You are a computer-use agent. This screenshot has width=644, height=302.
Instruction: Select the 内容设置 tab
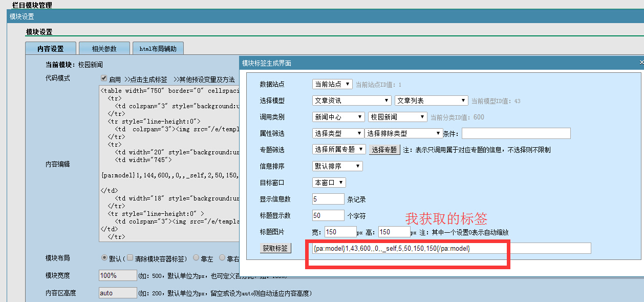(x=51, y=49)
